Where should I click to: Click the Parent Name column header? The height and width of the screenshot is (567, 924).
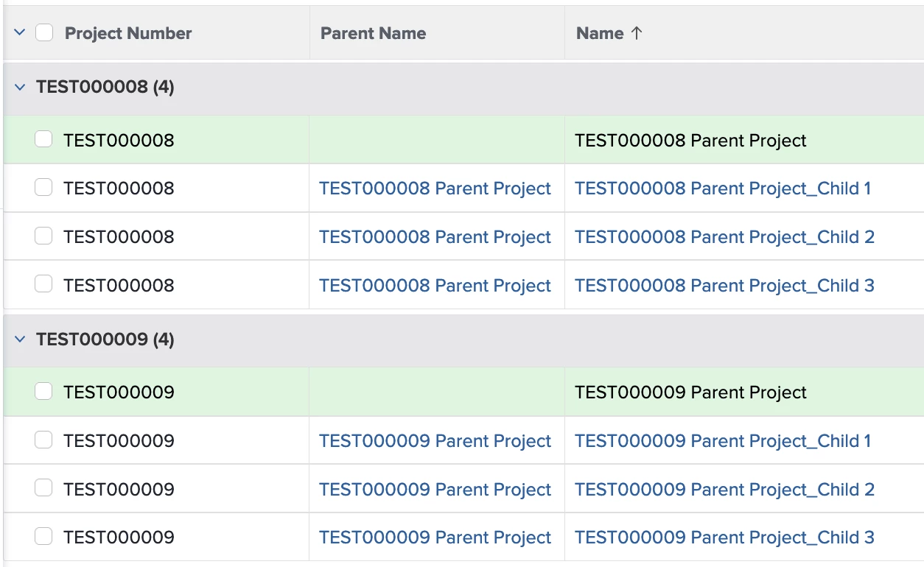373,33
